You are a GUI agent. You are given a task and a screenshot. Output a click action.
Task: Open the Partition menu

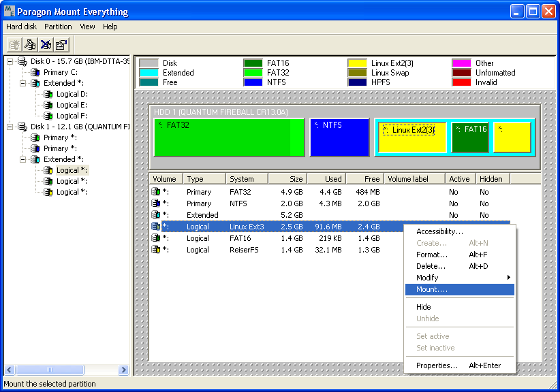58,27
